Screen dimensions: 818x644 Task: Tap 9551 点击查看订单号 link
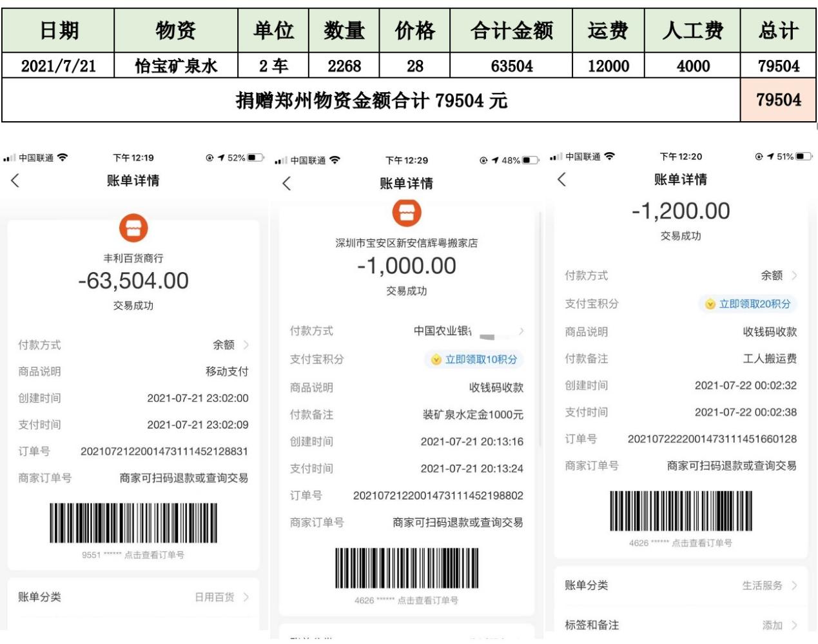click(133, 555)
